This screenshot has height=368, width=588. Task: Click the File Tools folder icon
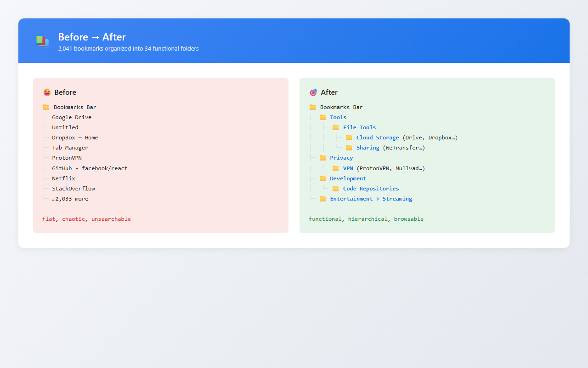click(x=335, y=127)
